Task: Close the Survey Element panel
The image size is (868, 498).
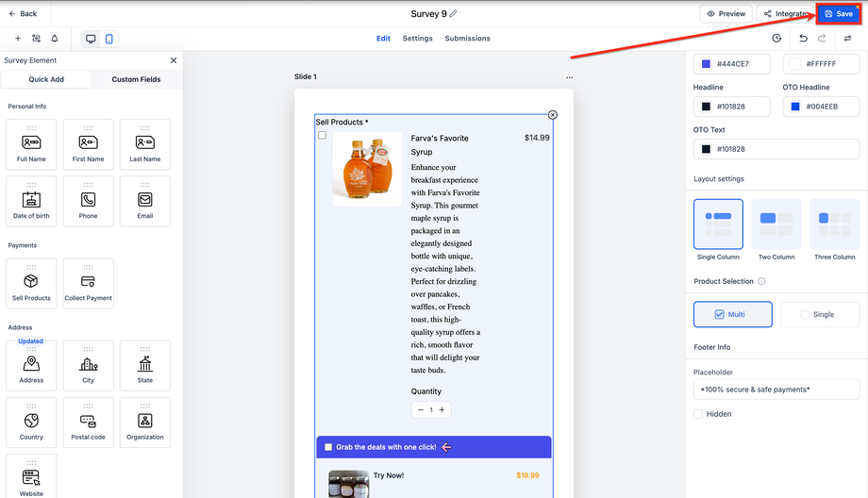Action: pyautogui.click(x=174, y=60)
